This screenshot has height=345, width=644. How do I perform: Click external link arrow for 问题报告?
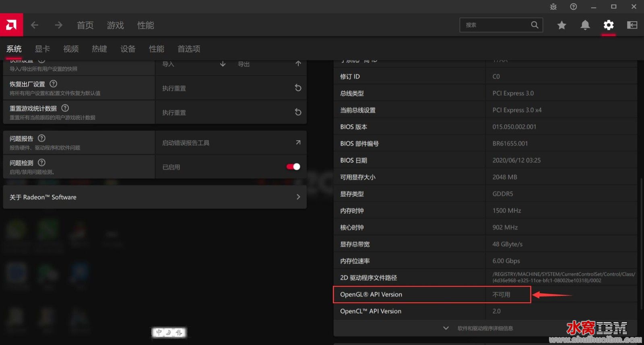coord(298,142)
